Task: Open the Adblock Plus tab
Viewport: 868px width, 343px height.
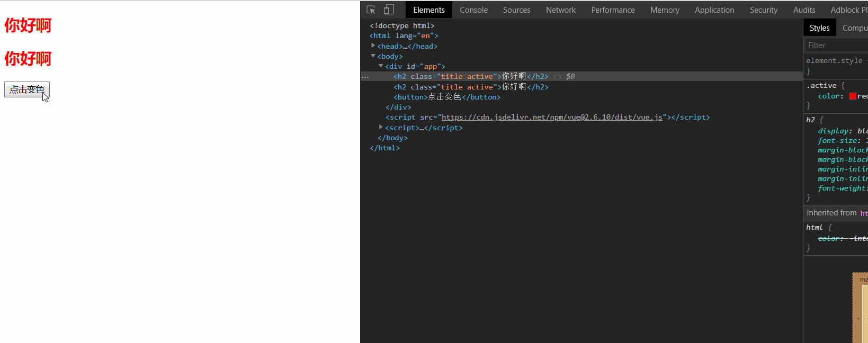Action: [849, 10]
